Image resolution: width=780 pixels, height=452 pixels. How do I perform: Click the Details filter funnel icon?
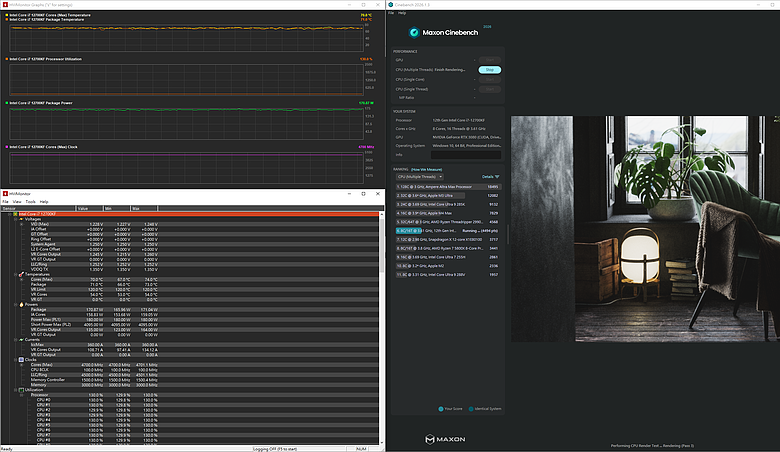(497, 177)
